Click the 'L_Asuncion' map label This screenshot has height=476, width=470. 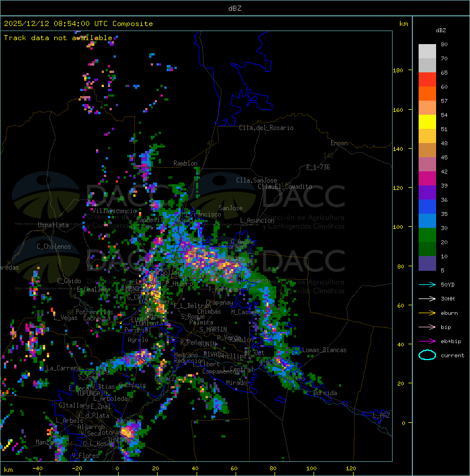(x=257, y=220)
